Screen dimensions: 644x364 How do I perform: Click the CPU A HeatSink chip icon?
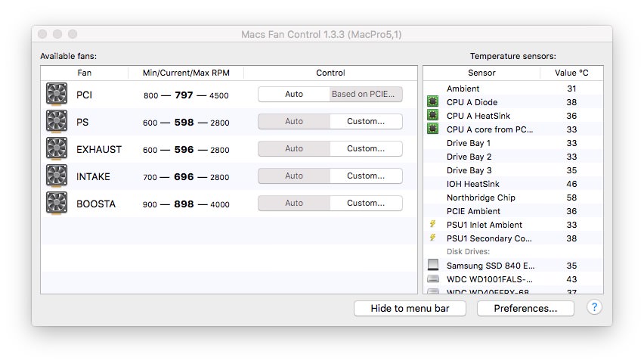(x=432, y=115)
